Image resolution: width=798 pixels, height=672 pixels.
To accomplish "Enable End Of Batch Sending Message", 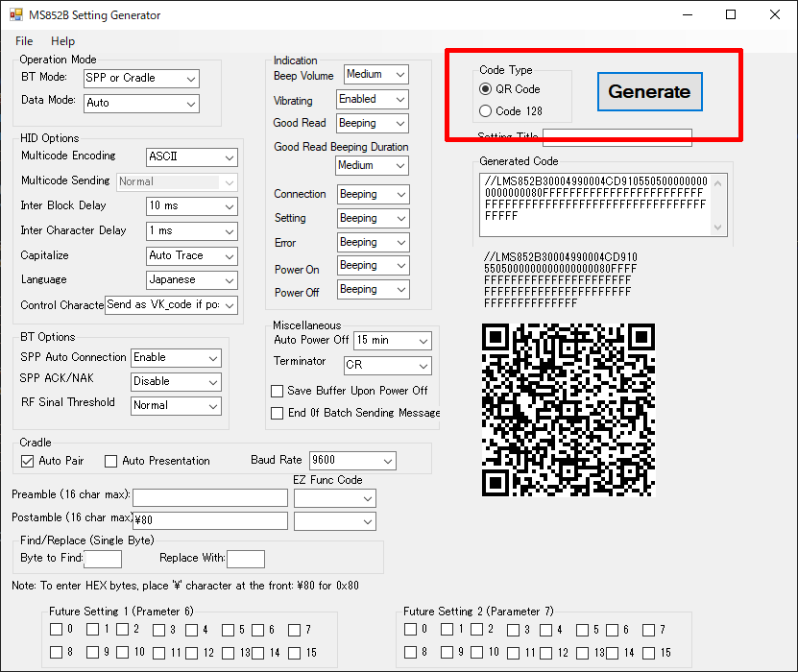I will tap(277, 413).
